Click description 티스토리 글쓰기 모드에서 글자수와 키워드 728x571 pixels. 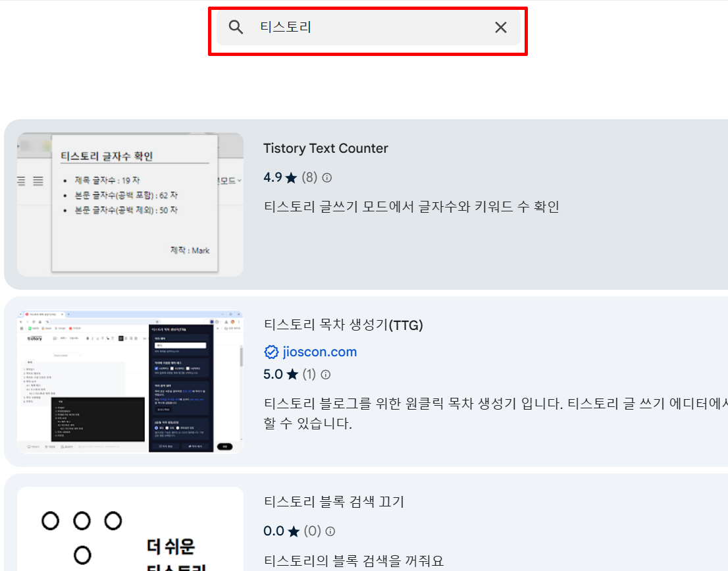click(411, 206)
